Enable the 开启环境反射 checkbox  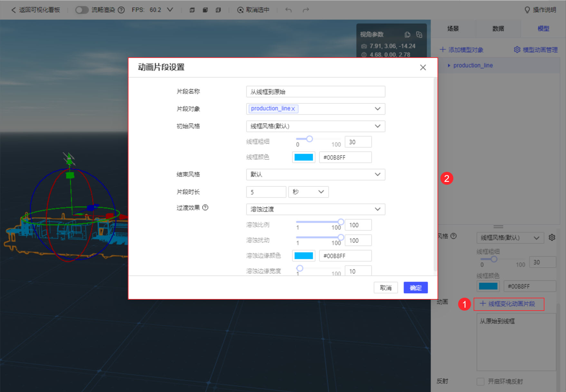[480, 382]
